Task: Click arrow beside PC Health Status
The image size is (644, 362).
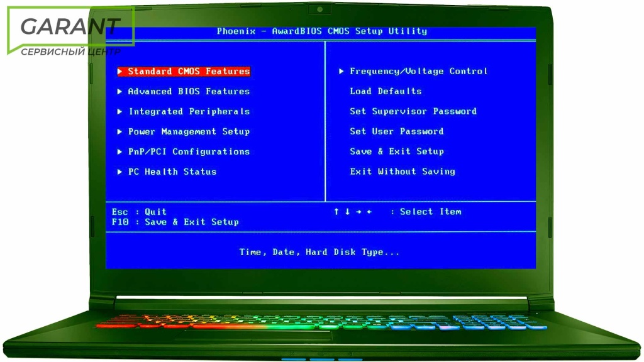Action: click(x=119, y=172)
